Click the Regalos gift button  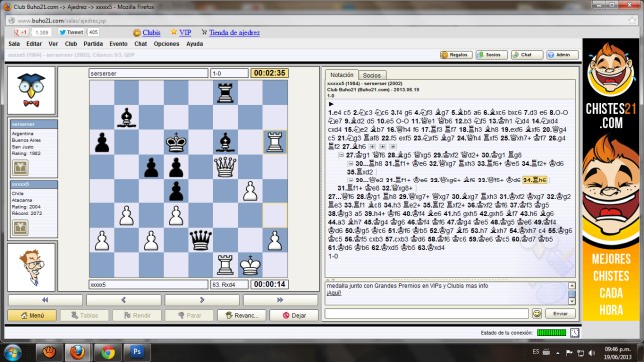(x=456, y=55)
